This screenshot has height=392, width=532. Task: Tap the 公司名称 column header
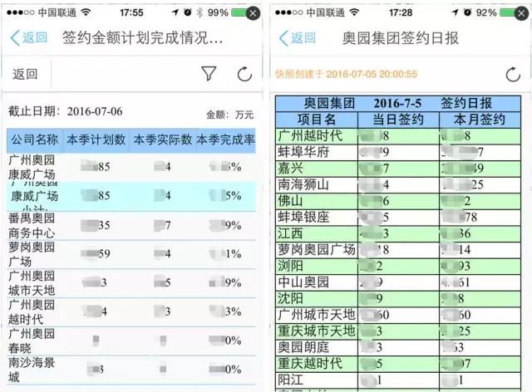tap(35, 140)
